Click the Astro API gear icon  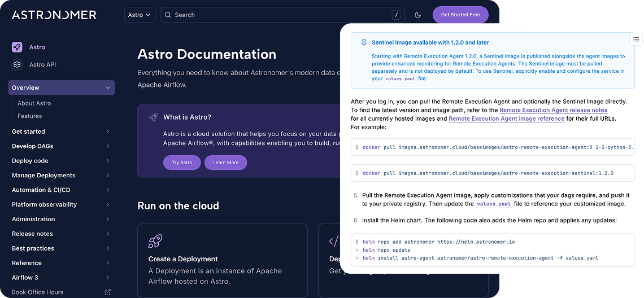coord(18,65)
